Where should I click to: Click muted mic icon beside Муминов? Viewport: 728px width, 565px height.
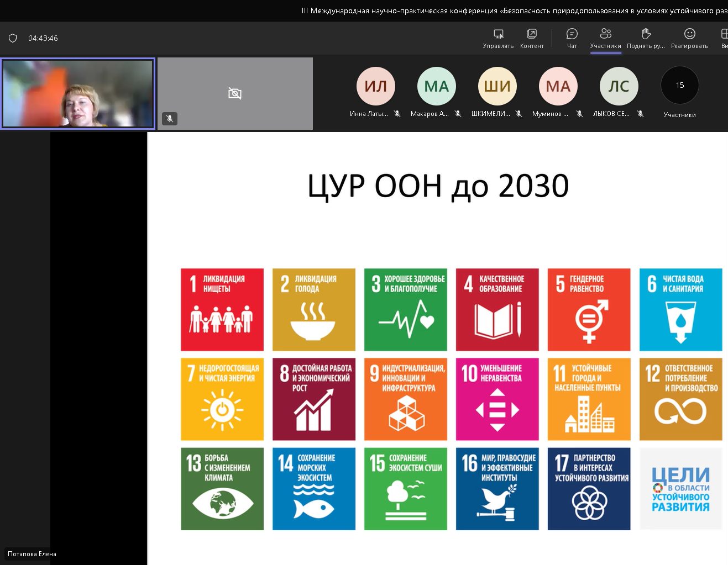579,114
